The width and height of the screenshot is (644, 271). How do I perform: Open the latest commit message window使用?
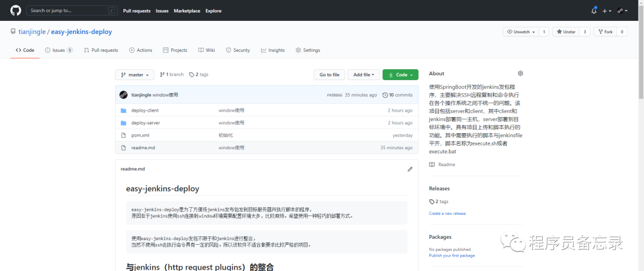(166, 95)
